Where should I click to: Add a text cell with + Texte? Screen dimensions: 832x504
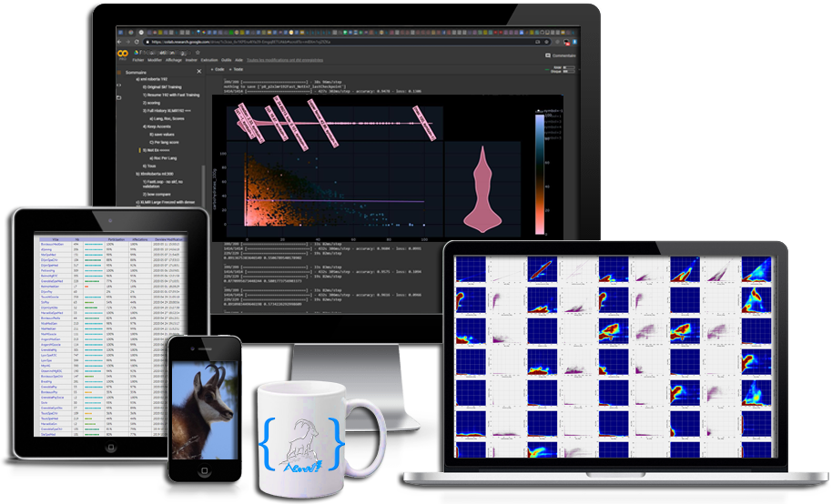pyautogui.click(x=238, y=69)
